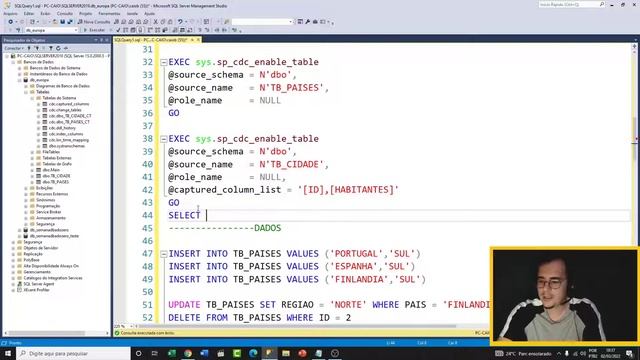640x360 pixels.
Task: Open the Arquivo menu
Action: tap(11, 13)
